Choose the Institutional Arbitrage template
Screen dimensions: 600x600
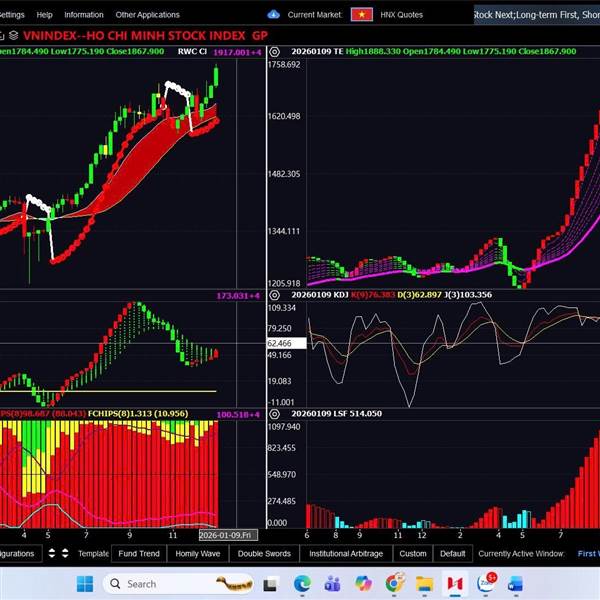pyautogui.click(x=345, y=553)
